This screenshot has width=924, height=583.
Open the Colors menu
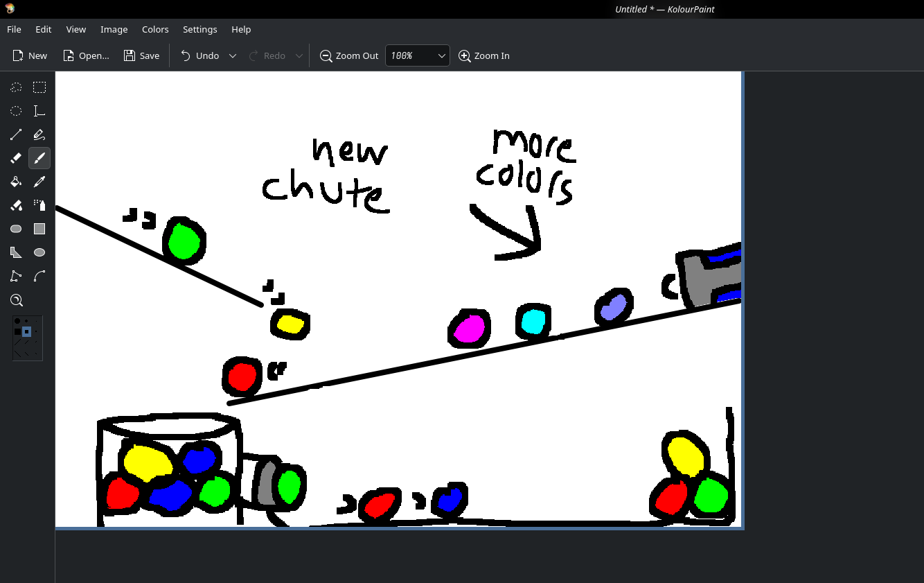pyautogui.click(x=155, y=30)
